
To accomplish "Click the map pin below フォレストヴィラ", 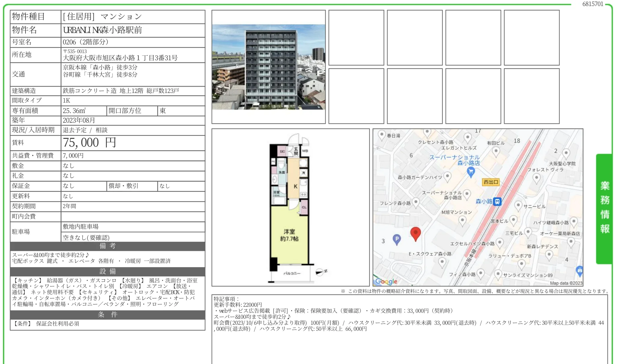I will (x=536, y=178).
